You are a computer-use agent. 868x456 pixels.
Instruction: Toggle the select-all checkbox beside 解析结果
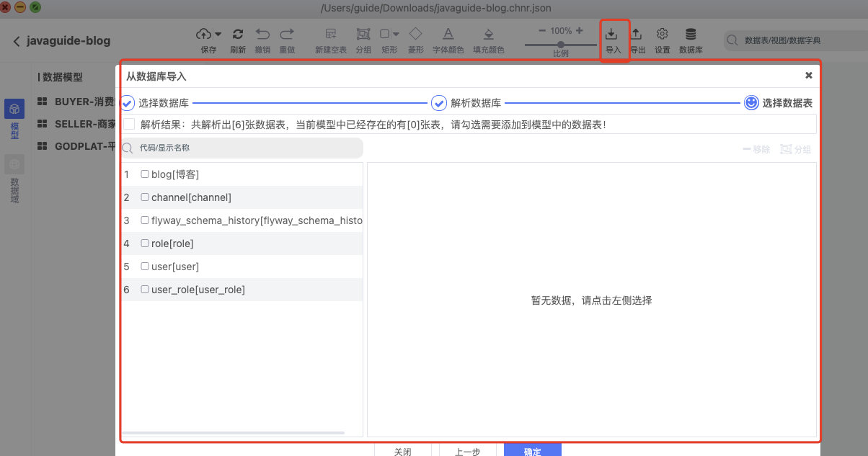tap(129, 124)
